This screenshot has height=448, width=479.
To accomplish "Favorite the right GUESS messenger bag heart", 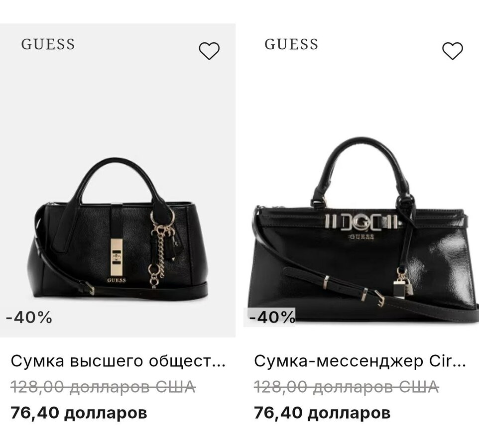I will (453, 51).
